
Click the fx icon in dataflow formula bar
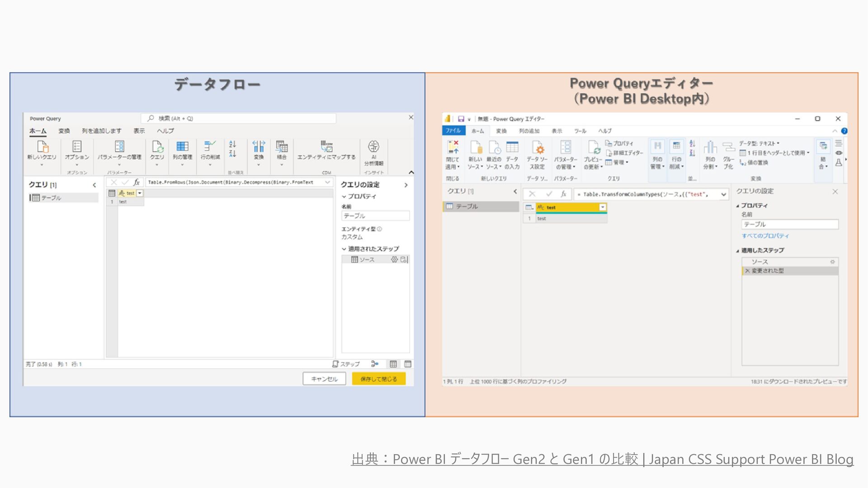click(137, 182)
